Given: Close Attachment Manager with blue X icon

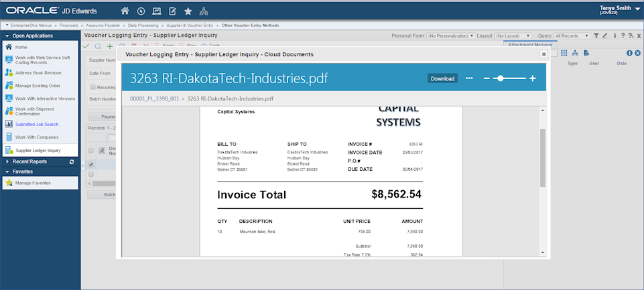Looking at the screenshot, I should (x=637, y=53).
